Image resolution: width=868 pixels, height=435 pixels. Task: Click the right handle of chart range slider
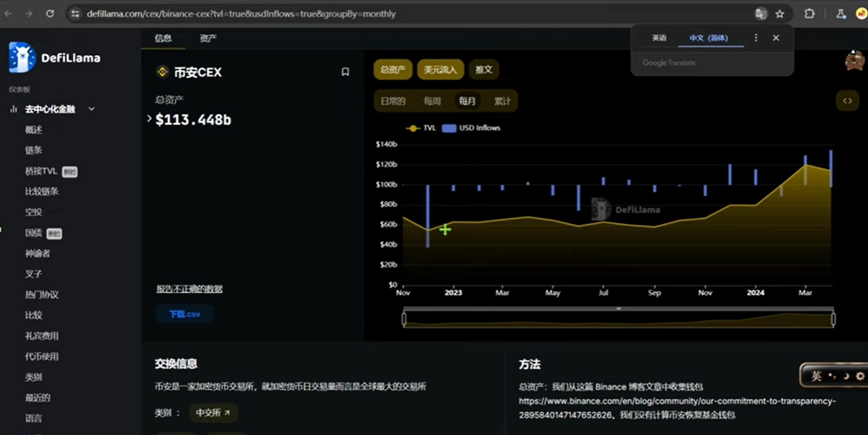click(x=833, y=319)
